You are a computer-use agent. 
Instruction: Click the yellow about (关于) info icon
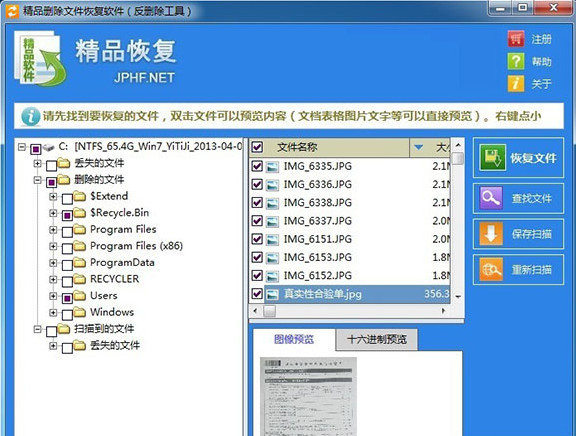516,83
